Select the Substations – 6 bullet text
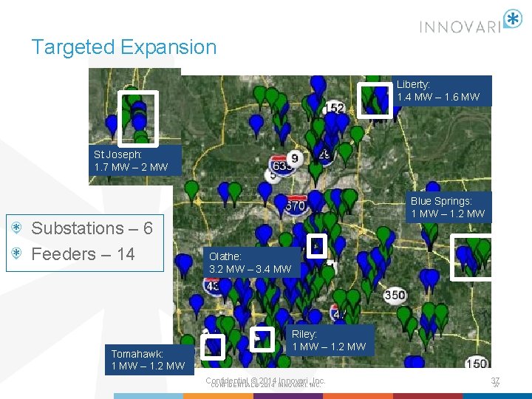Screen dimensions: 532x399 coord(92,228)
